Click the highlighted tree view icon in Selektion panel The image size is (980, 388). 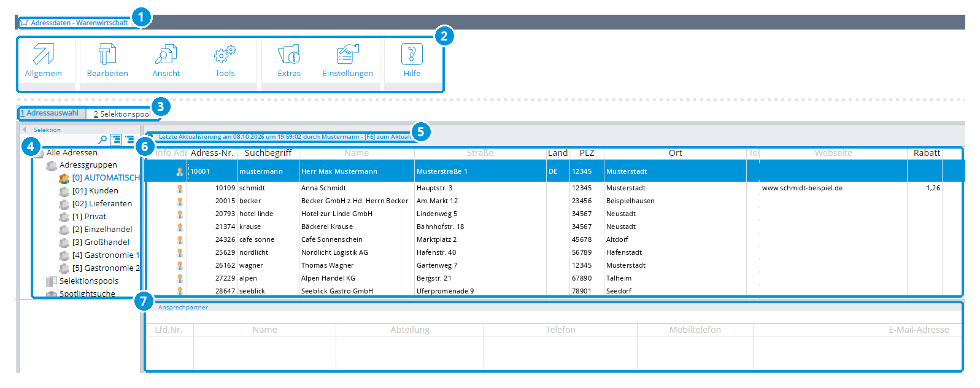tap(116, 139)
